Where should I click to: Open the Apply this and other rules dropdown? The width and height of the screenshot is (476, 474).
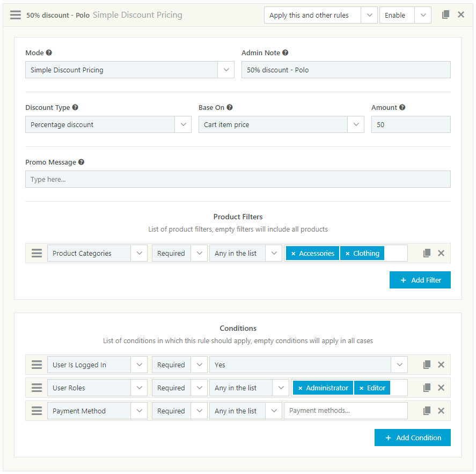coord(369,15)
